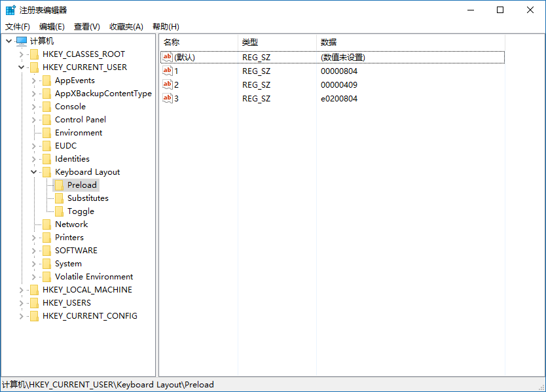The height and width of the screenshot is (392, 546).
Task: Collapse the HKEY_CURRENT_USER node
Action: [21, 67]
